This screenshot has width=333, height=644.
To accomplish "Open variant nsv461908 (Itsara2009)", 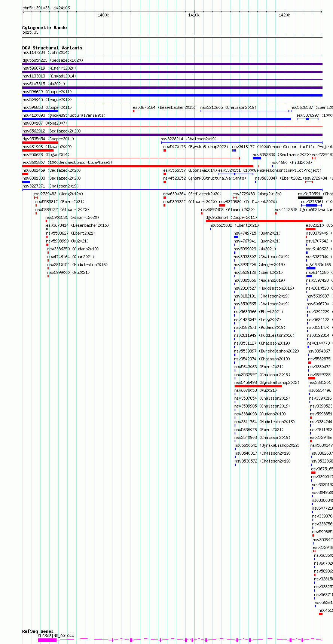I will (47, 147).
